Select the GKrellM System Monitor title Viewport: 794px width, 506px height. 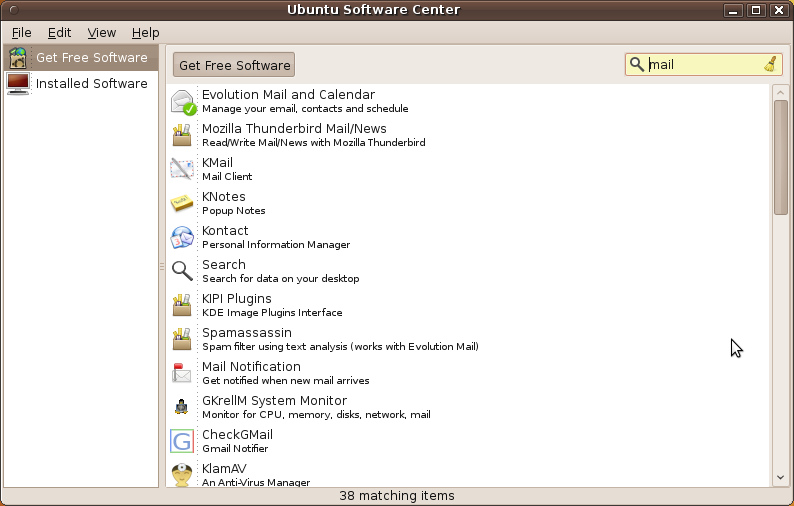[274, 401]
